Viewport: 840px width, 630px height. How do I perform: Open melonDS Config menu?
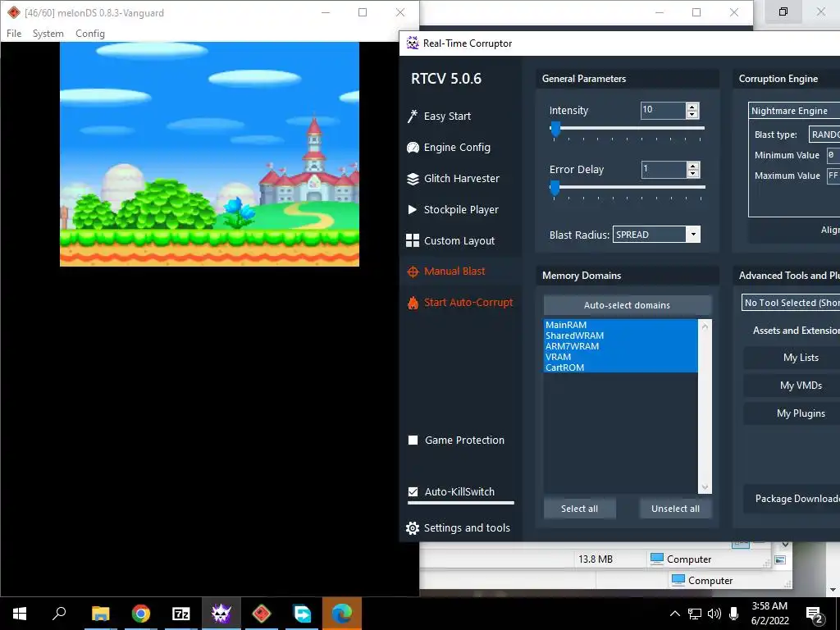pyautogui.click(x=90, y=33)
